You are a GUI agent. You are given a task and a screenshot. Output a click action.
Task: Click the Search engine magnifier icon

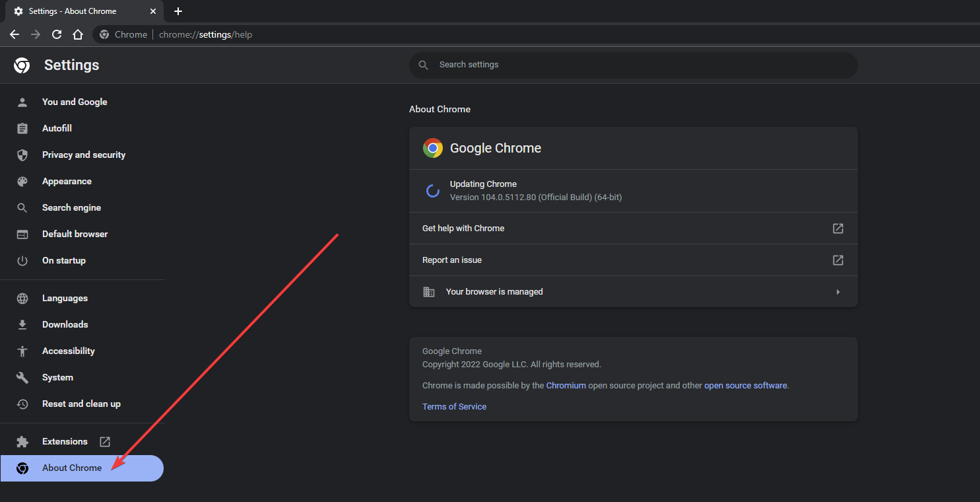coord(22,207)
